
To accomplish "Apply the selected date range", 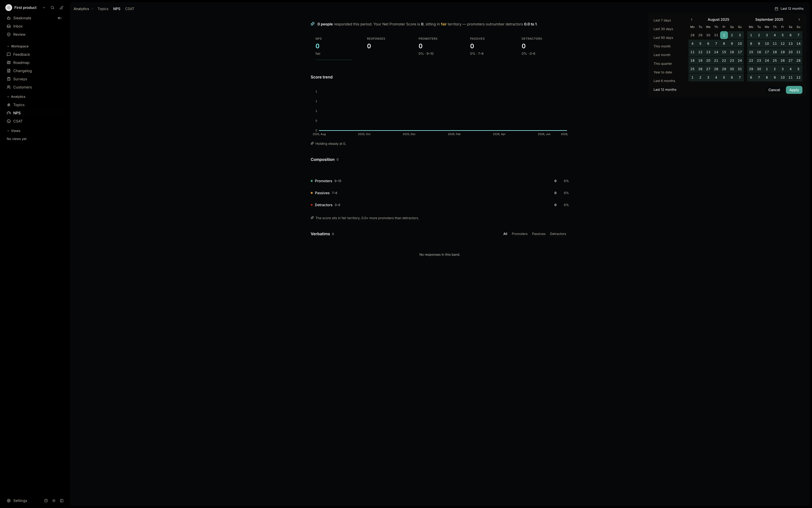I will 794,90.
